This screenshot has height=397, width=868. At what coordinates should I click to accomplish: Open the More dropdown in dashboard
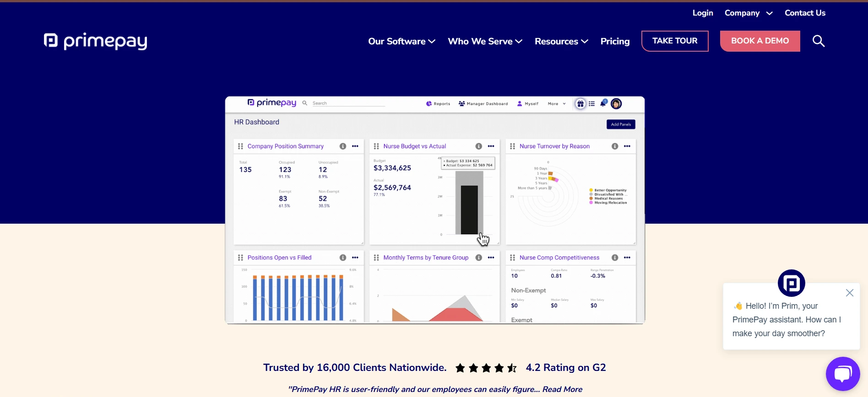557,104
